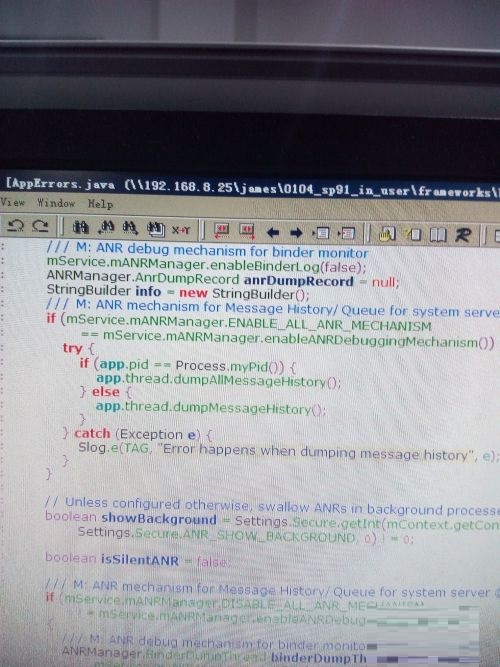Click the AppErrors.java title bar

pos(250,187)
